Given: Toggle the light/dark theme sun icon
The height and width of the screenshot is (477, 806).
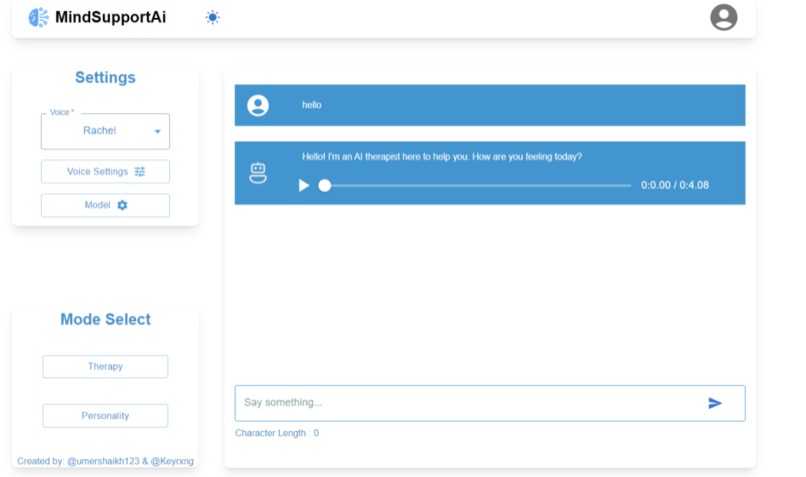Looking at the screenshot, I should (212, 17).
